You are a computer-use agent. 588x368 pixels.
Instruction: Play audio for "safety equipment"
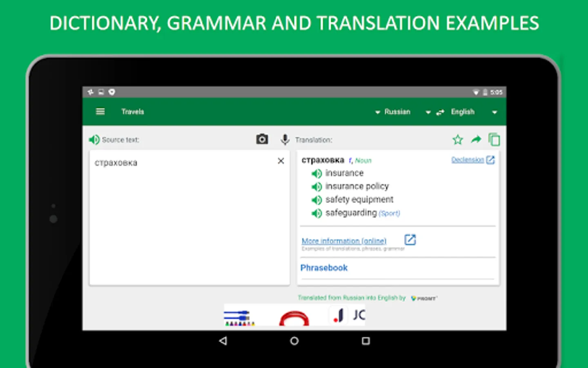[316, 200]
